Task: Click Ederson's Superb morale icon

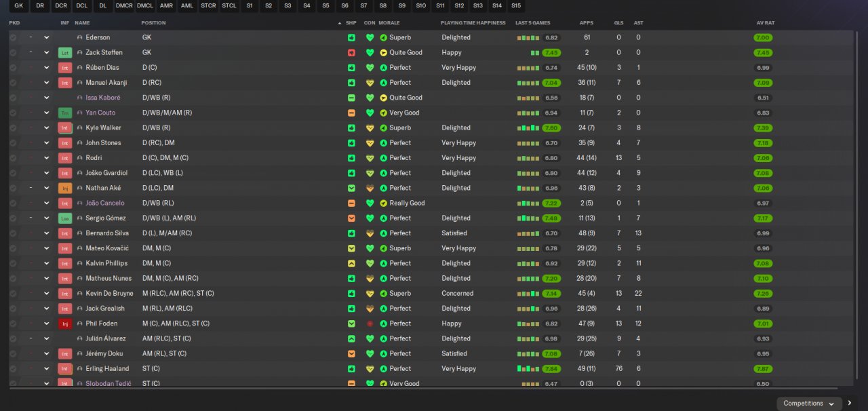Action: (383, 37)
